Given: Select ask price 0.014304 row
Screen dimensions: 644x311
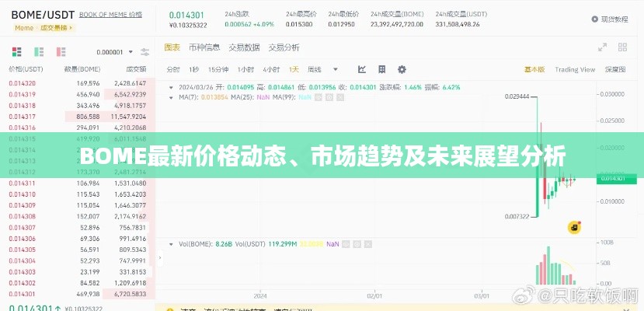Looking at the screenshot, I should pyautogui.click(x=78, y=260).
